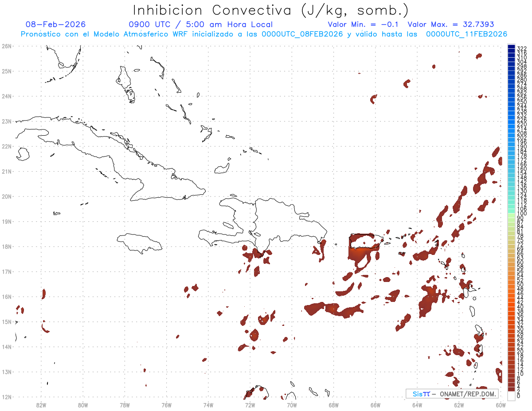
Task: Click the '64W' longitude label
Action: [417, 405]
